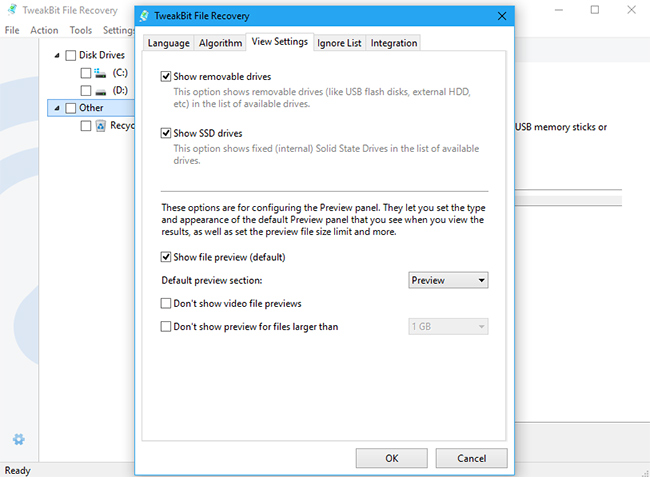
Task: Check the Disk Drives checkbox
Action: click(x=71, y=55)
